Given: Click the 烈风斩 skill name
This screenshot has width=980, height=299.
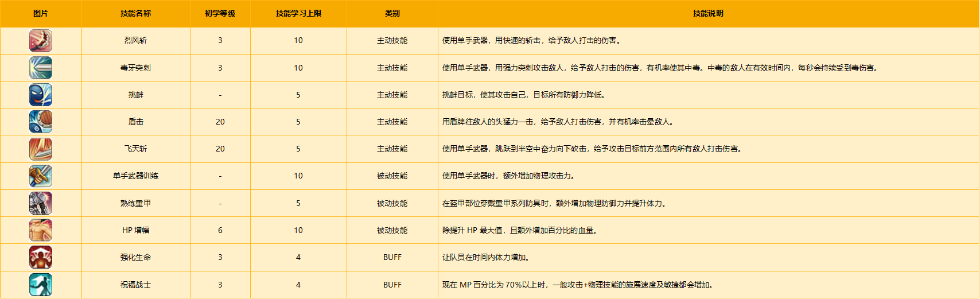Looking at the screenshot, I should (x=135, y=41).
